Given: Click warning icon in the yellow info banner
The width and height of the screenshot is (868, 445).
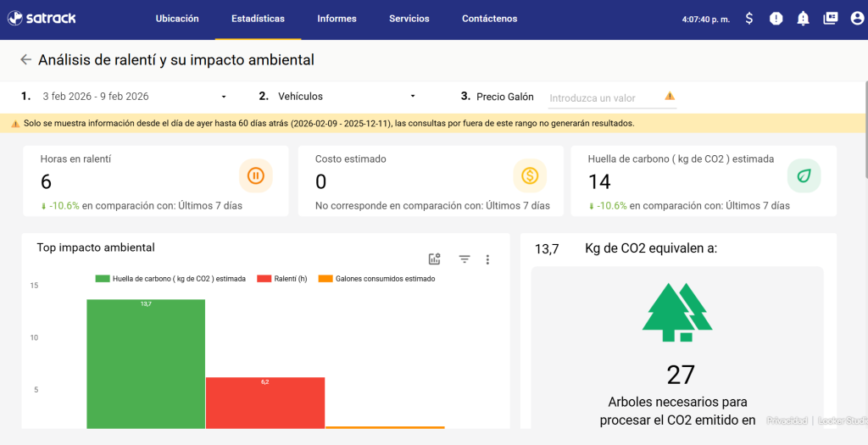Looking at the screenshot, I should click(15, 124).
